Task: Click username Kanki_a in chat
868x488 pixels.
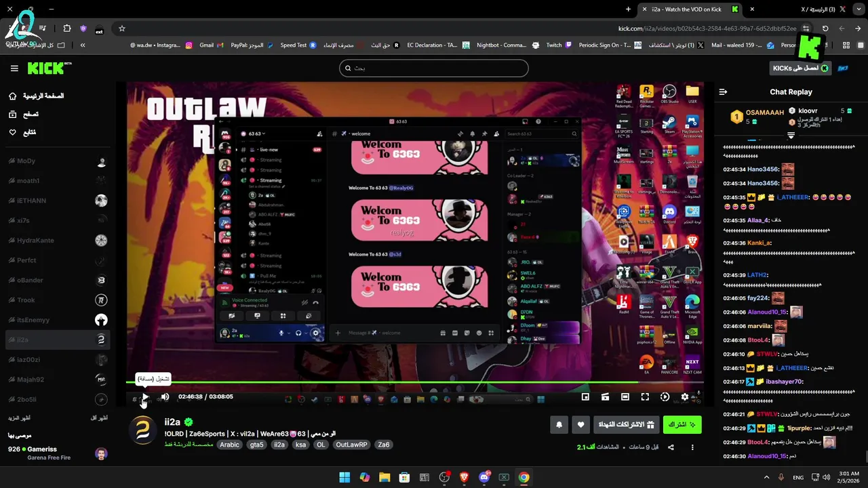Action: 759,243
